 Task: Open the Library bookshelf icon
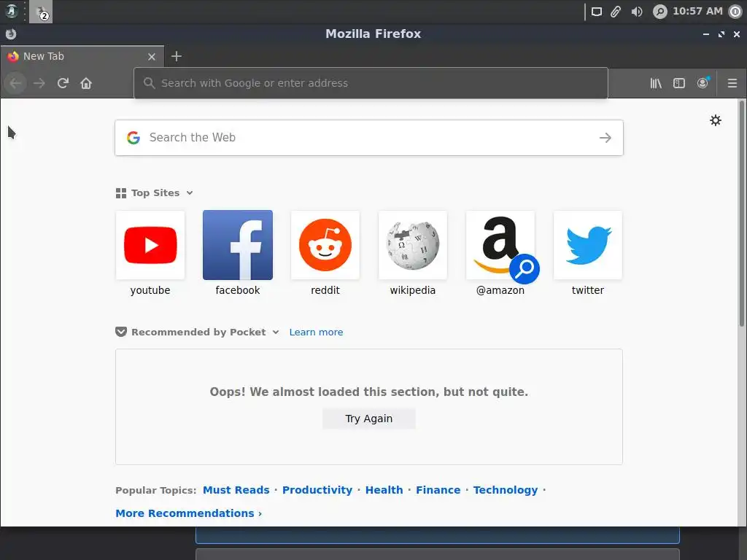click(x=656, y=83)
